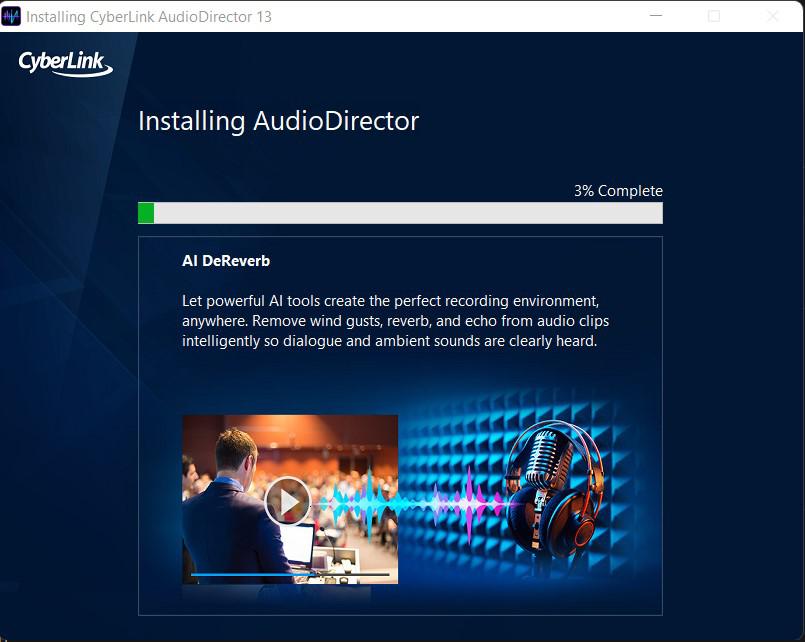
Task: Click the greyed-out close button
Action: [x=773, y=16]
